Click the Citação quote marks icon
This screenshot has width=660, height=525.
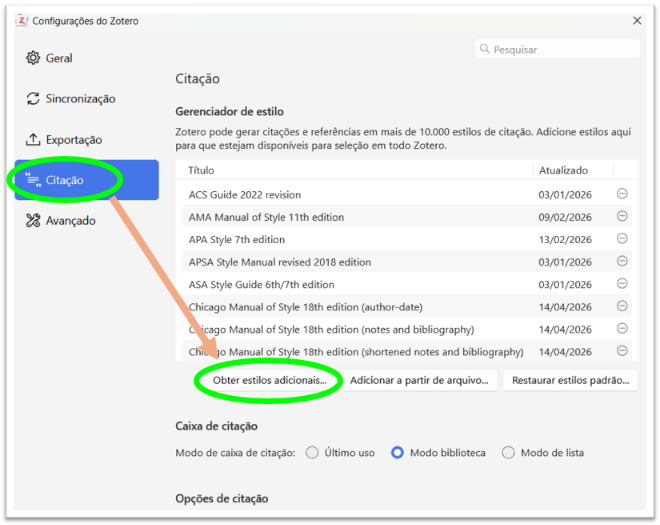(x=33, y=180)
